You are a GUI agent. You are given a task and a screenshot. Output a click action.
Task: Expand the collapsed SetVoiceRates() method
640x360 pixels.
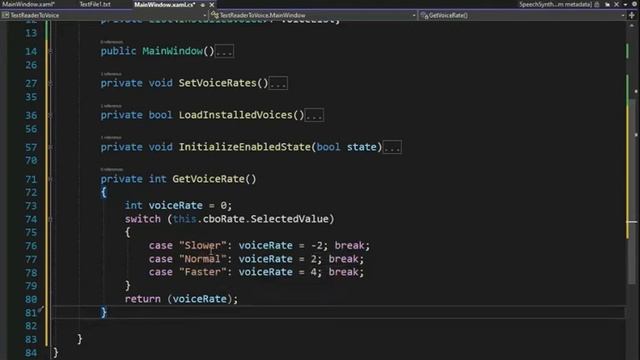(50, 83)
